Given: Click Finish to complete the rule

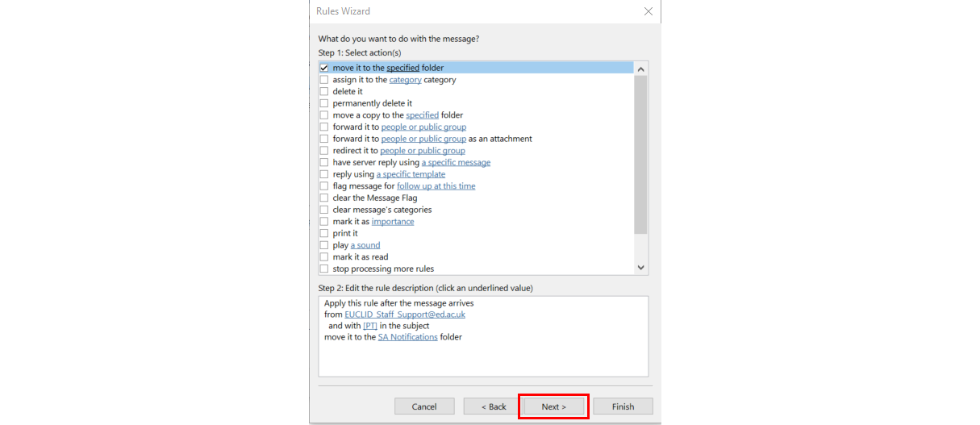Looking at the screenshot, I should pos(623,406).
